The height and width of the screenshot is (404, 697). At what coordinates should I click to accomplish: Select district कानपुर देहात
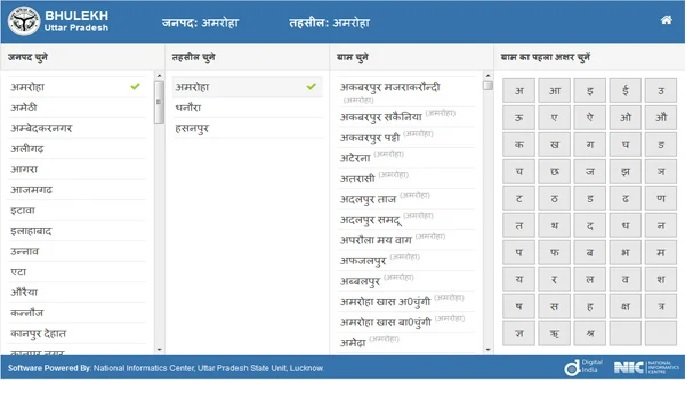tap(76, 333)
